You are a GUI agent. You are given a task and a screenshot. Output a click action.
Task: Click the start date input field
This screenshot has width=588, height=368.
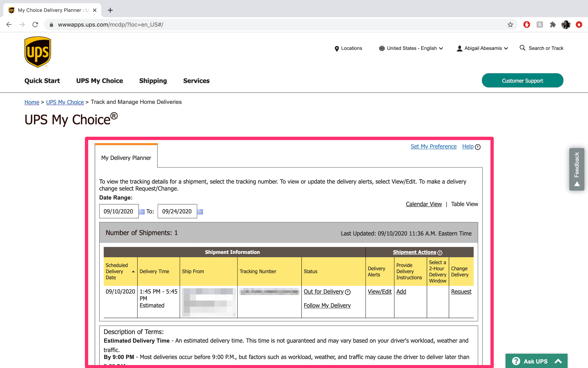pos(119,211)
